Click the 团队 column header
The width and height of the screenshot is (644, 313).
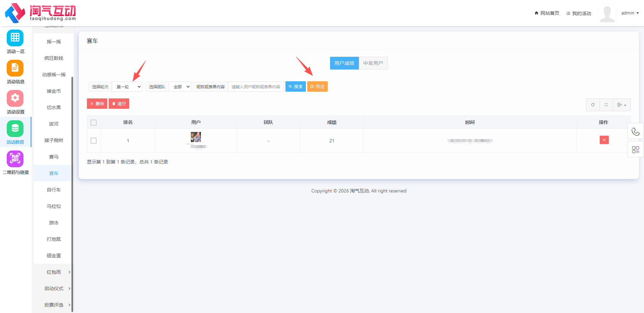click(x=268, y=122)
